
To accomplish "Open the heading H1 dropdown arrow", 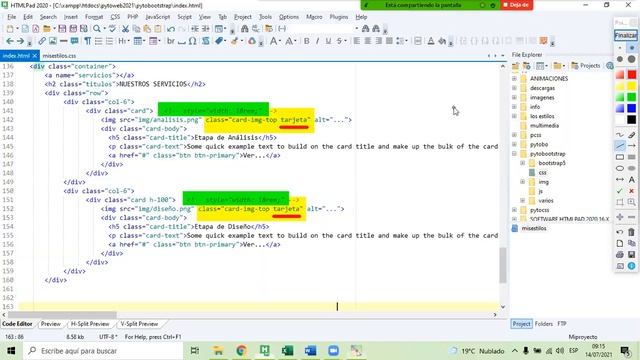I will 129,41.
